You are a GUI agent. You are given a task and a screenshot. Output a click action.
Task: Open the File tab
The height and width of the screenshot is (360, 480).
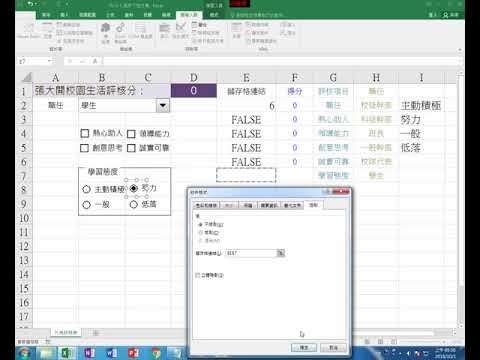click(x=26, y=15)
